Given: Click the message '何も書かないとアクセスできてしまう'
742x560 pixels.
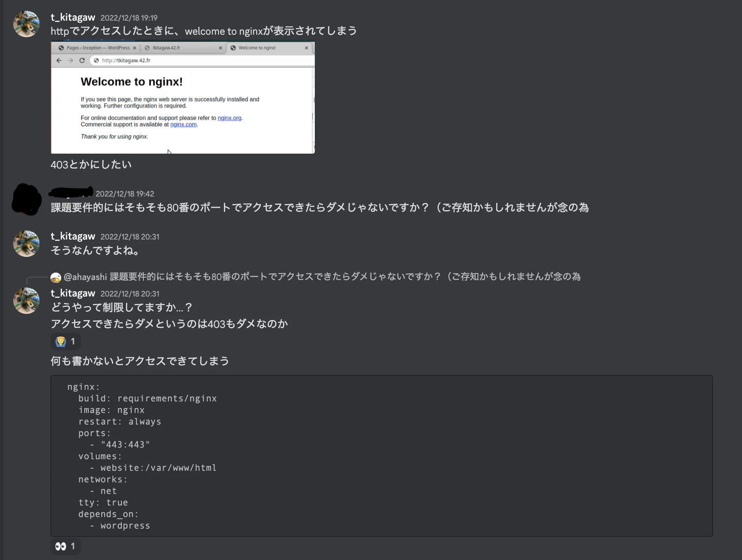Looking at the screenshot, I should click(140, 361).
